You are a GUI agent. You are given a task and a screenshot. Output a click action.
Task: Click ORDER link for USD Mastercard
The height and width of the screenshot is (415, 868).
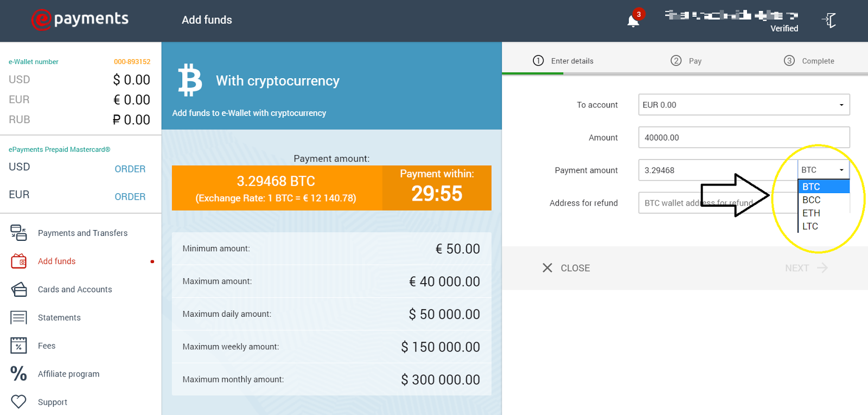click(130, 169)
